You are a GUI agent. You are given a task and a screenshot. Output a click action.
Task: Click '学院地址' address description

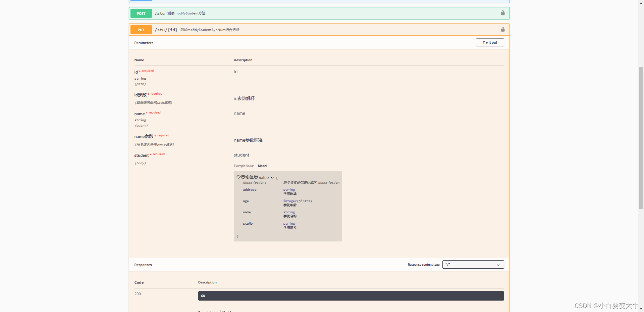pos(290,194)
